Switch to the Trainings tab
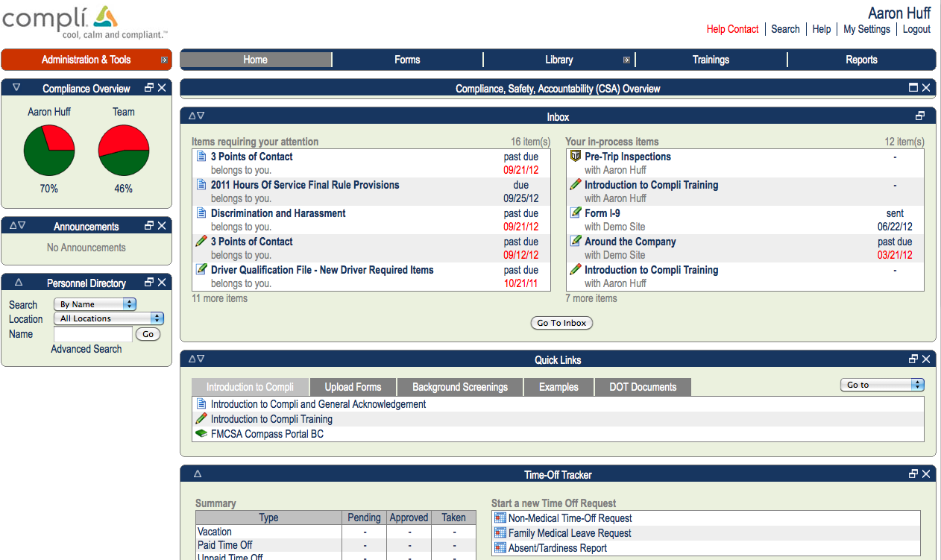 [711, 60]
